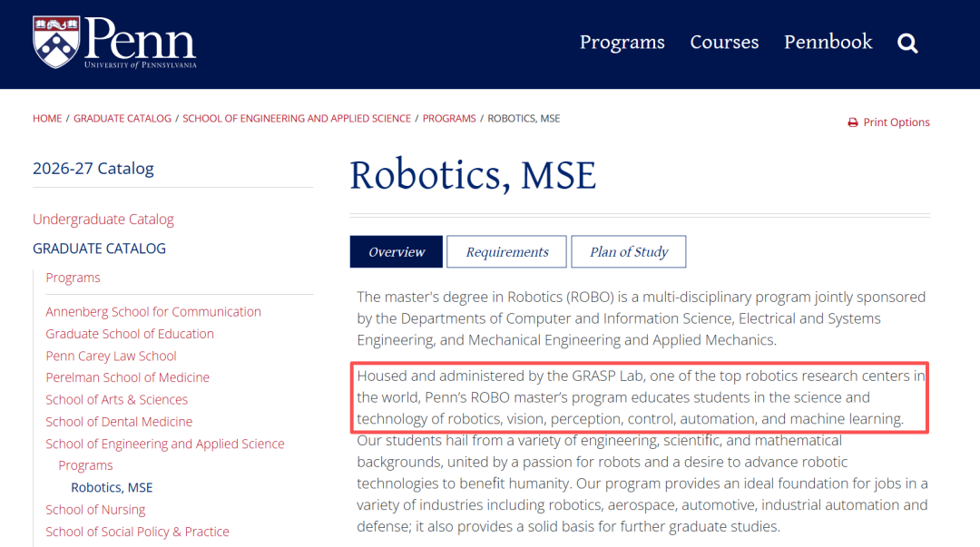Open Programs in top navigation
Image resolution: width=980 pixels, height=547 pixels.
[x=622, y=42]
